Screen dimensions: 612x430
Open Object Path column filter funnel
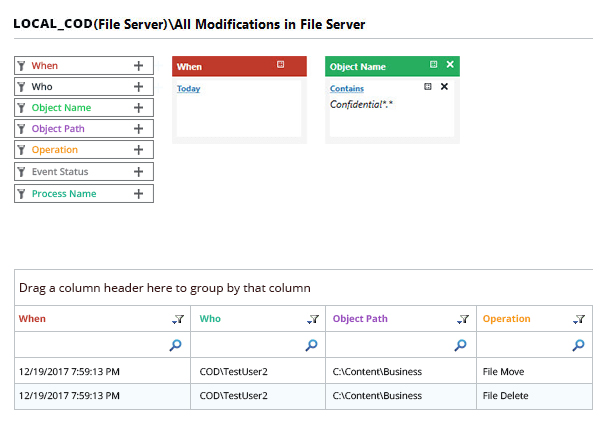click(462, 319)
